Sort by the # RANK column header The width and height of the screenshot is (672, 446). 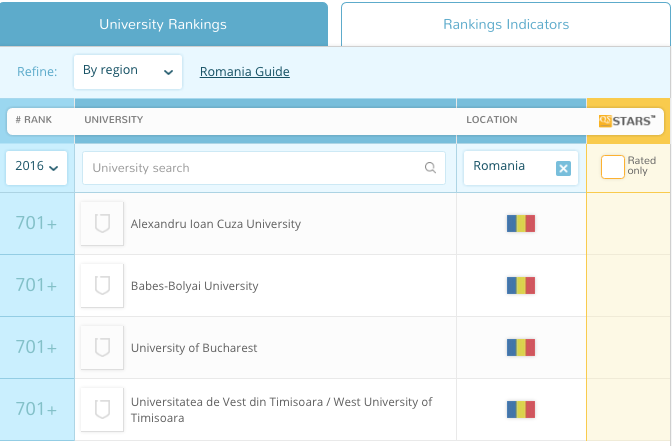pyautogui.click(x=34, y=120)
